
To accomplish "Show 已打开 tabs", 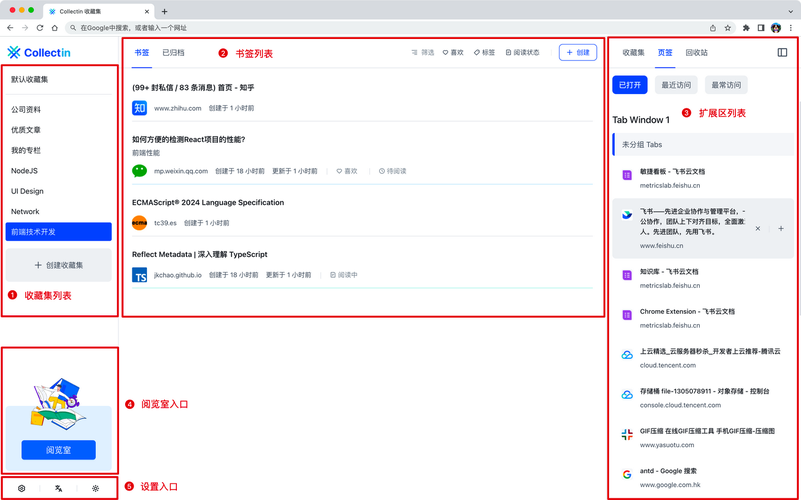I will pyautogui.click(x=630, y=85).
